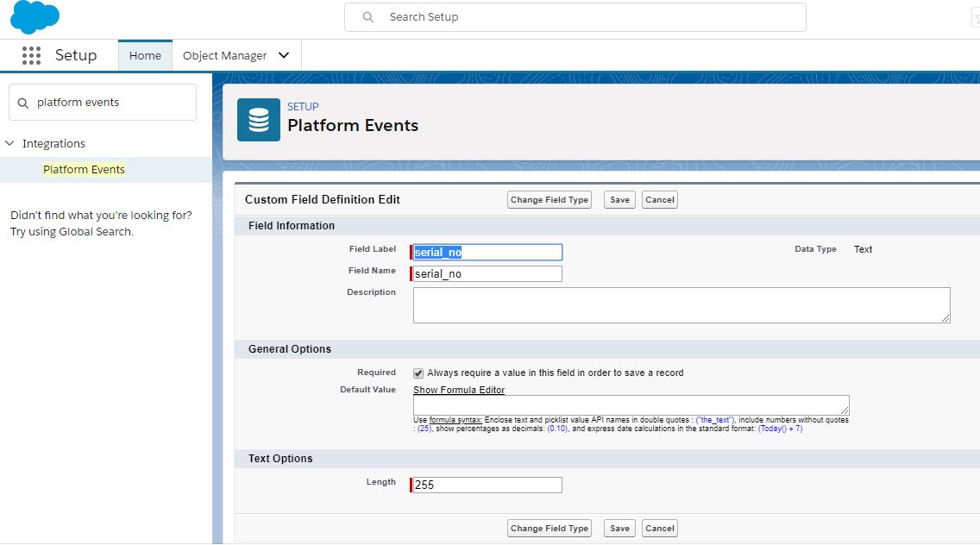The image size is (980, 545).
Task: Select the Object Manager tab
Action: (x=226, y=54)
